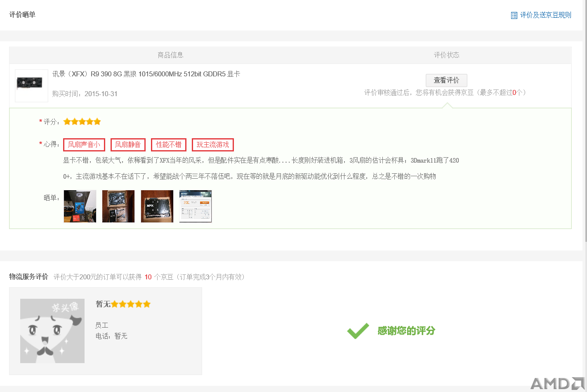This screenshot has width=587, height=392.
Task: Click the 评价审核通过后 notice text
Action: tap(445, 93)
